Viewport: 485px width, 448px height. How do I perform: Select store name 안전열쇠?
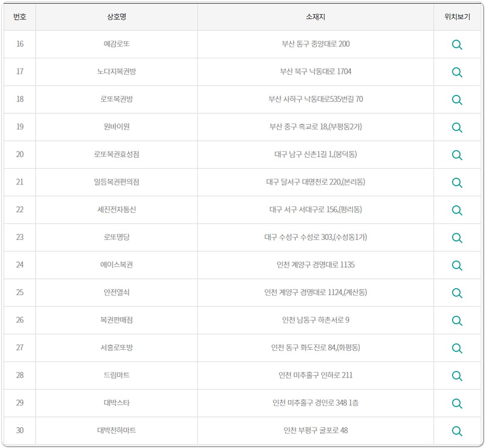click(x=116, y=292)
